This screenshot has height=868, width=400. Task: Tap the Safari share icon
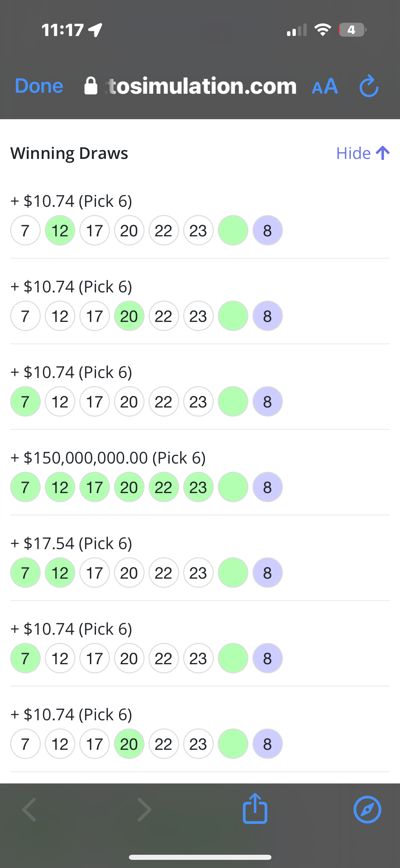pos(255,809)
